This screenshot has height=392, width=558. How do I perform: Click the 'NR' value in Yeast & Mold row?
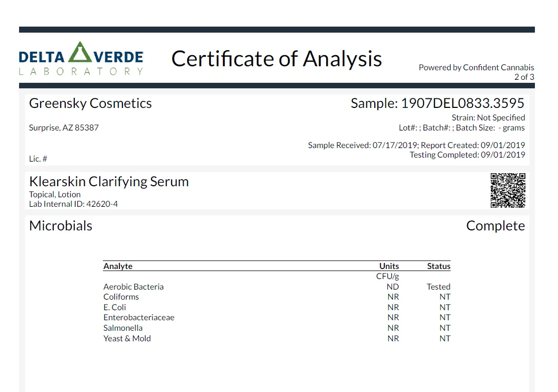[x=393, y=339]
